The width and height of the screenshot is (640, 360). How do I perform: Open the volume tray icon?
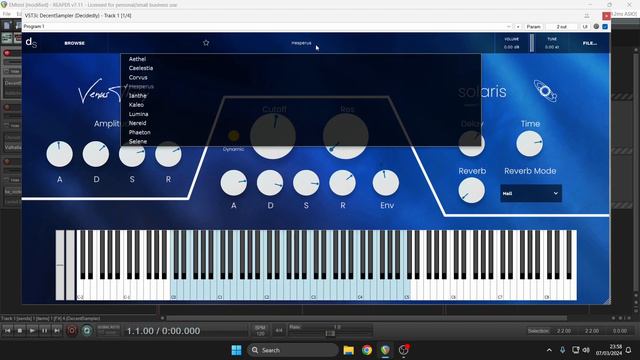586,350
